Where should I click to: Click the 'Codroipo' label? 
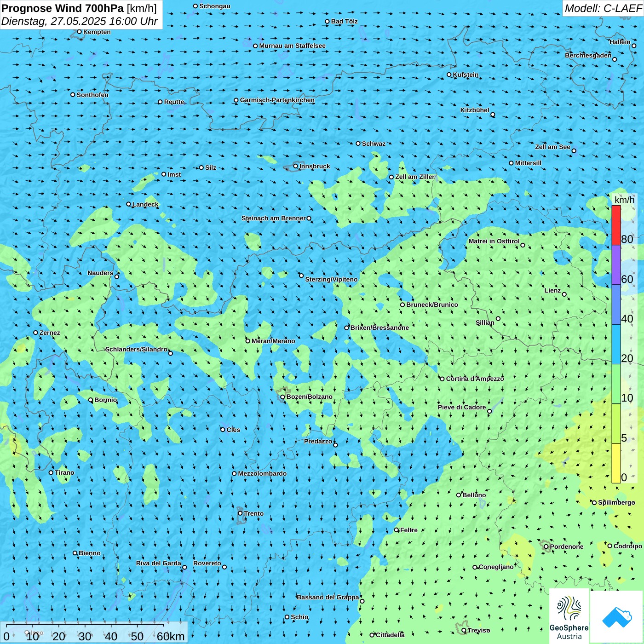coord(628,546)
